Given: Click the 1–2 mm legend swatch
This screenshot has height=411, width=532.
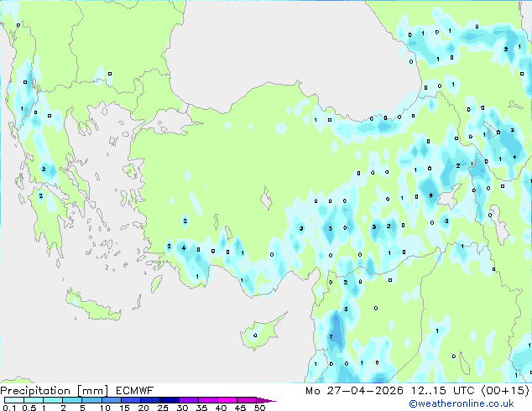Looking at the screenshot, I should pos(53,400).
